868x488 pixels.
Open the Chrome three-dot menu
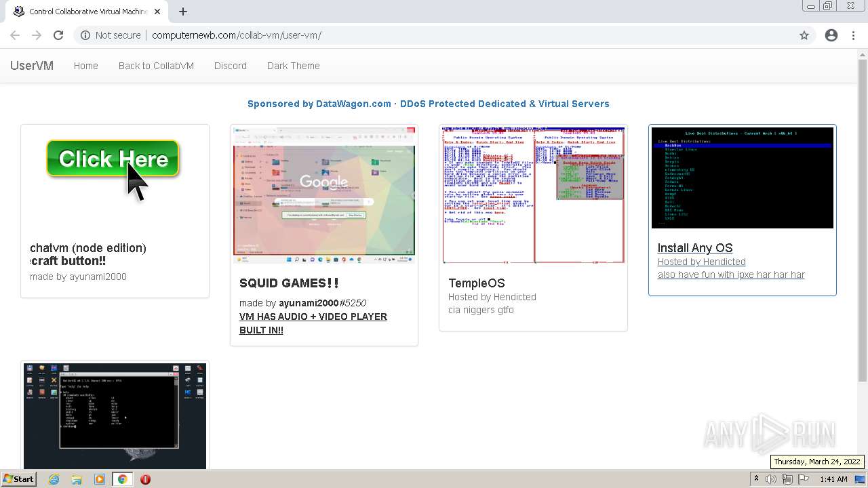tap(853, 35)
